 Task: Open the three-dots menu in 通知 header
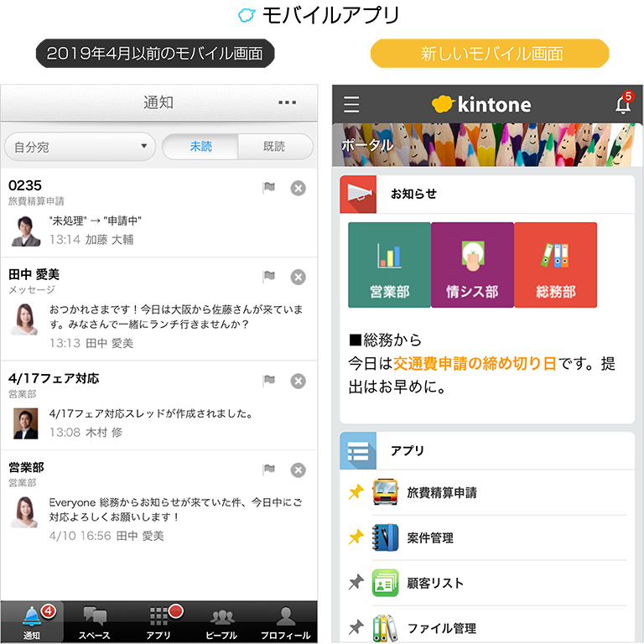tap(287, 102)
